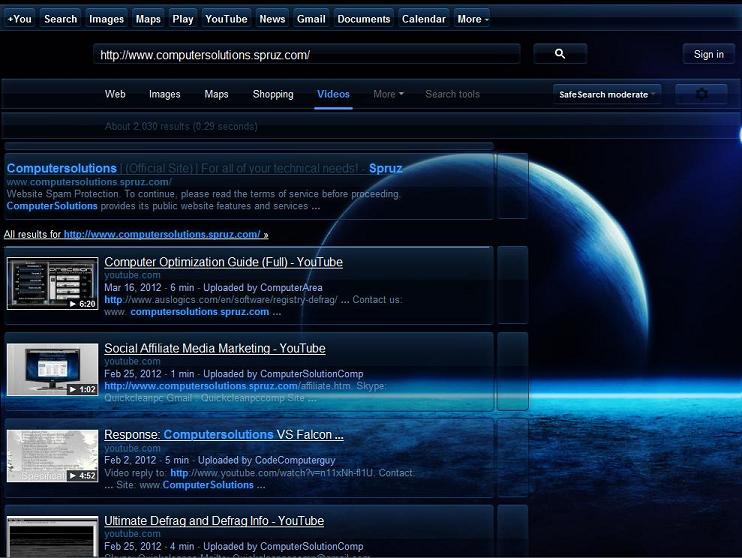Open Gmail from the top bar
The image size is (742, 558).
coord(311,19)
